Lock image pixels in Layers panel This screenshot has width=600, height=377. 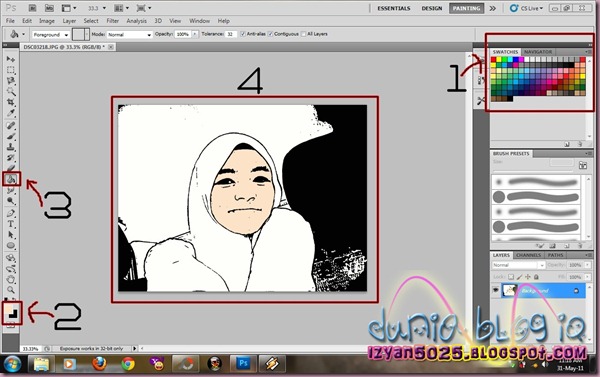tap(519, 276)
